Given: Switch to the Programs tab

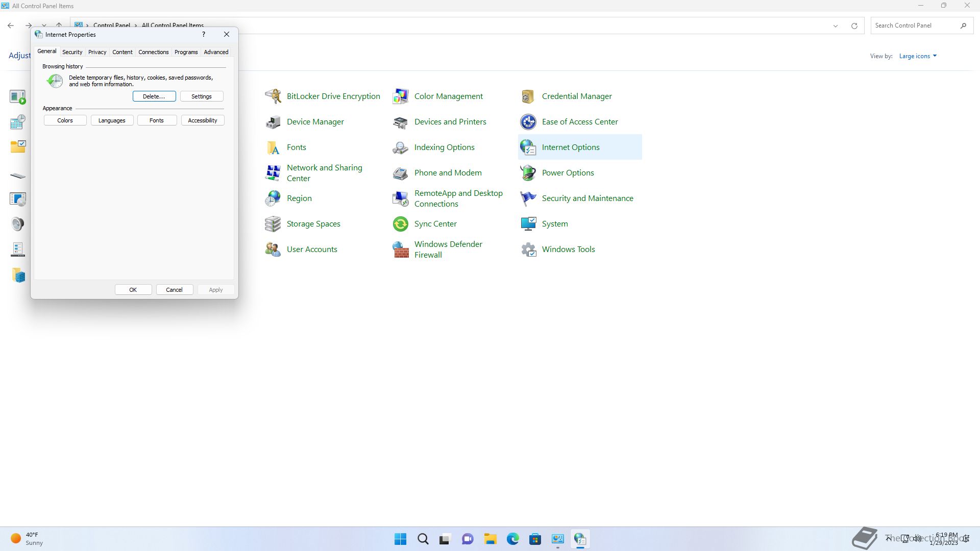Looking at the screenshot, I should (186, 52).
